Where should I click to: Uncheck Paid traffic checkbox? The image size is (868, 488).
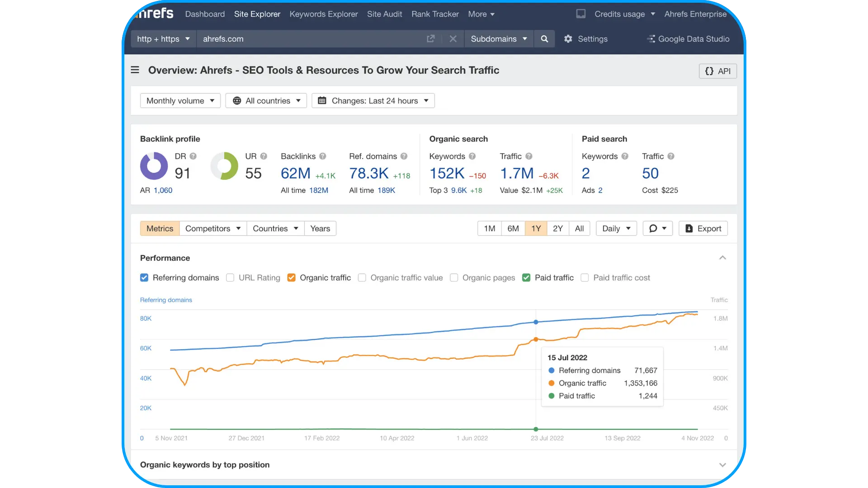(526, 278)
